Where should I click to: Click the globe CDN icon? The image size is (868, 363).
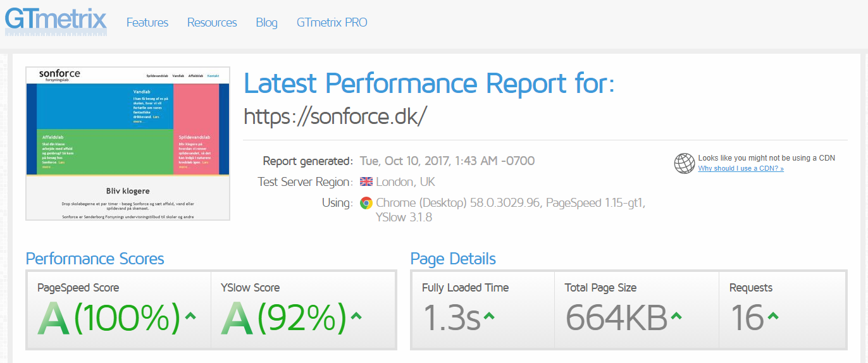(684, 163)
